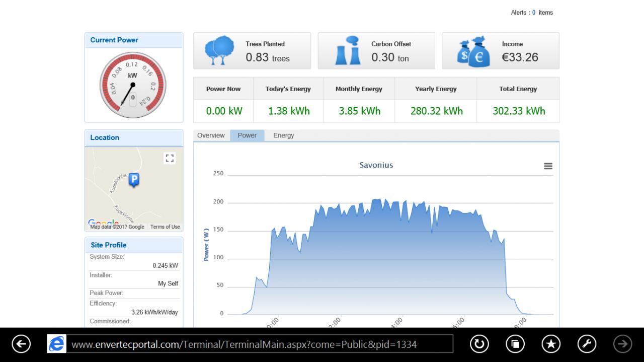Click the Carbon Offset cooling tower icon
644x362 pixels.
[348, 50]
